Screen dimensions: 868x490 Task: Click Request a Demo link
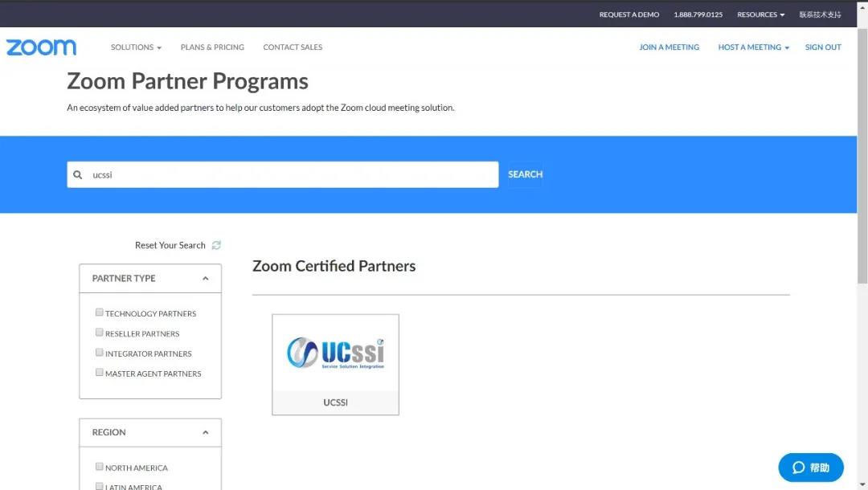pos(629,14)
